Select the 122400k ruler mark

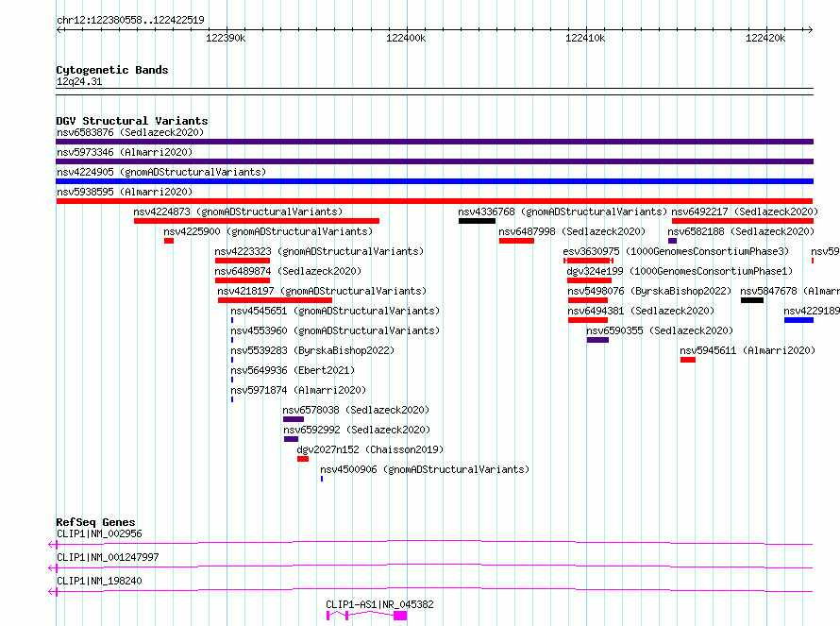(406, 38)
